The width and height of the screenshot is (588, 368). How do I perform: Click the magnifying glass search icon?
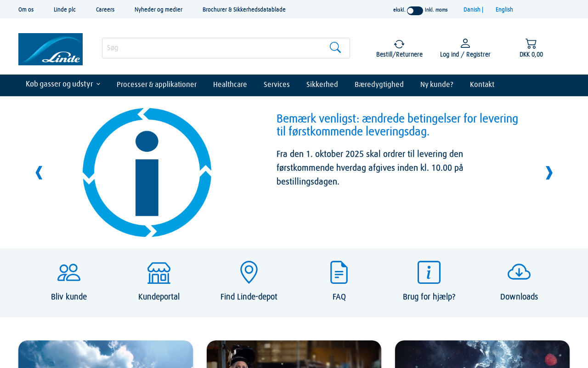point(335,47)
